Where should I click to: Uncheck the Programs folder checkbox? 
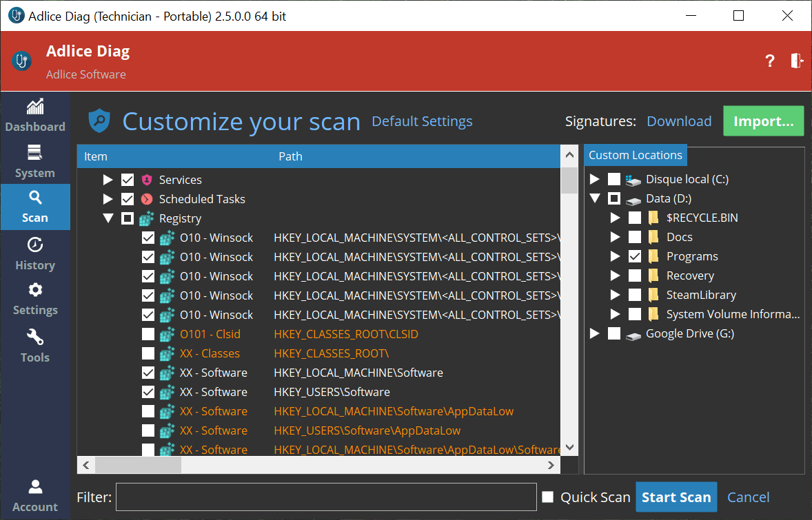pyautogui.click(x=635, y=256)
